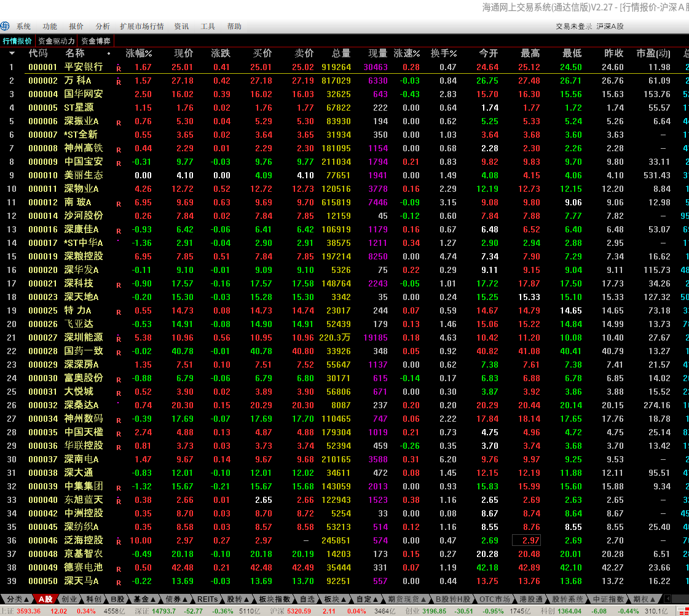Sort by 现价 column header
Image resolution: width=689 pixels, height=616 pixels.
(x=184, y=53)
